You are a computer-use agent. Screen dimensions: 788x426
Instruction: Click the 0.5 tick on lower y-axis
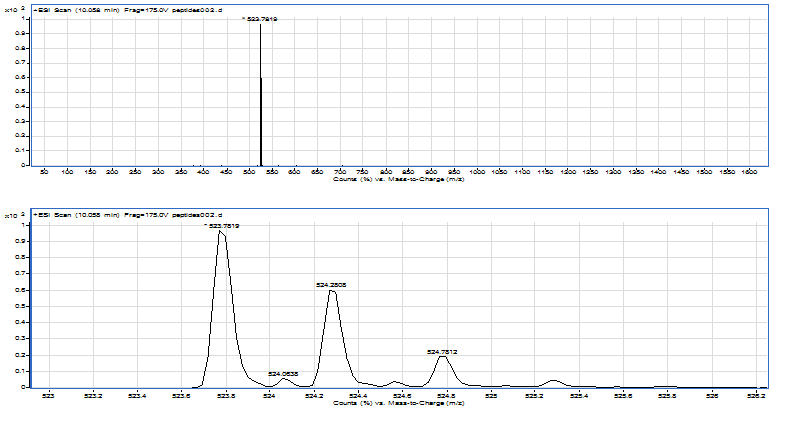click(x=23, y=306)
